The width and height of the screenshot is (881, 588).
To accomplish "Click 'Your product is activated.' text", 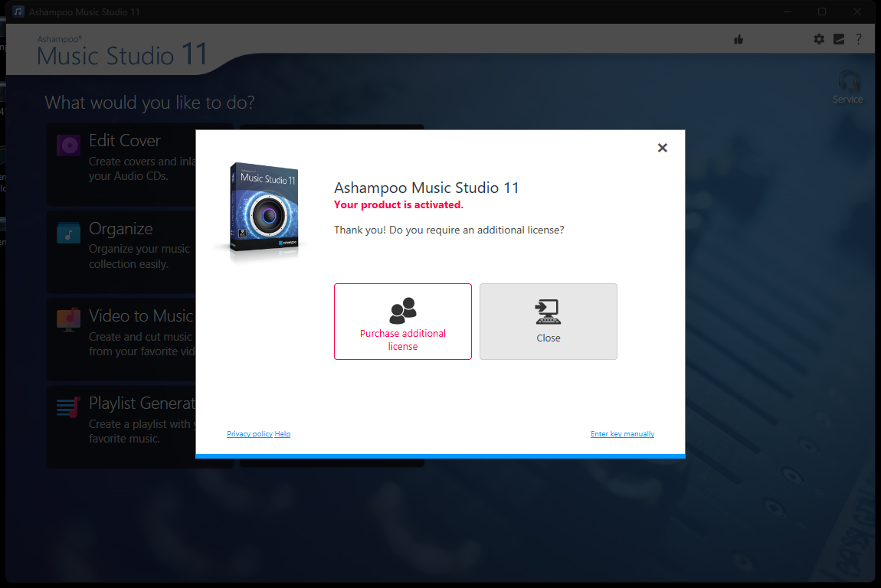I will coord(398,205).
